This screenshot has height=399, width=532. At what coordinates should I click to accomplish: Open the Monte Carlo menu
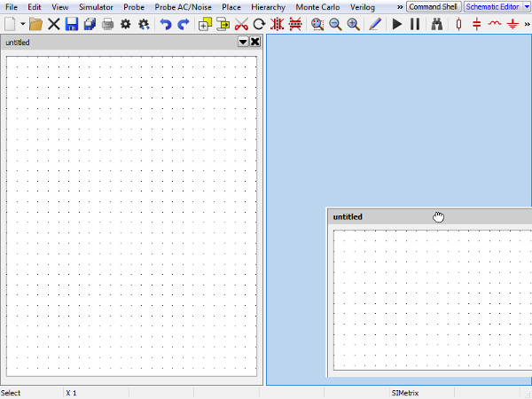click(x=317, y=7)
